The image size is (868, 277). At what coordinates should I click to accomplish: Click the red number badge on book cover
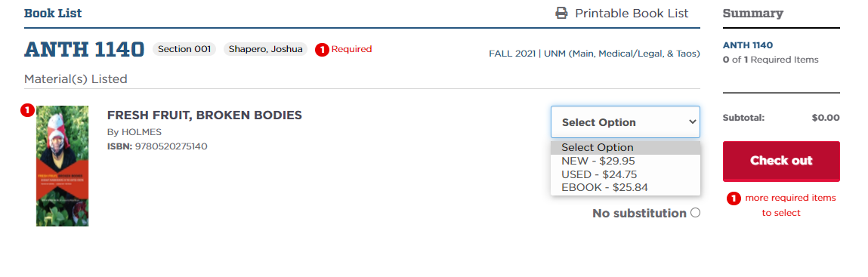pos(28,111)
